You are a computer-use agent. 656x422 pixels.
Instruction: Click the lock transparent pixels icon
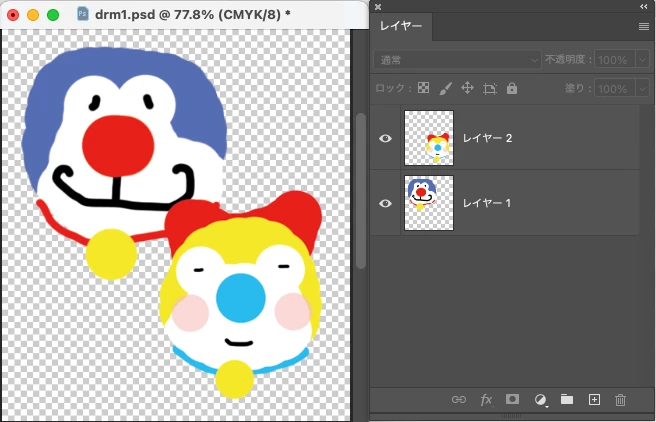[423, 88]
